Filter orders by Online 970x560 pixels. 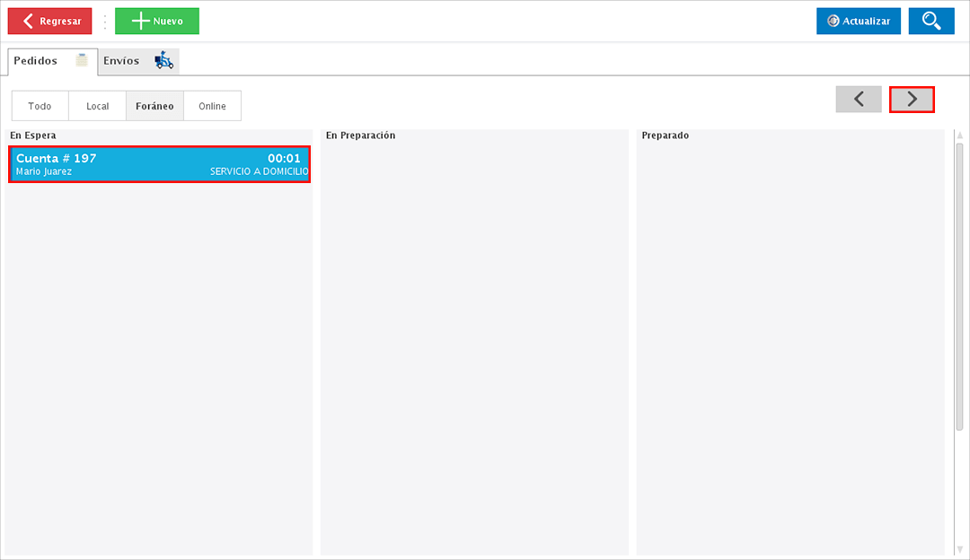(x=212, y=106)
